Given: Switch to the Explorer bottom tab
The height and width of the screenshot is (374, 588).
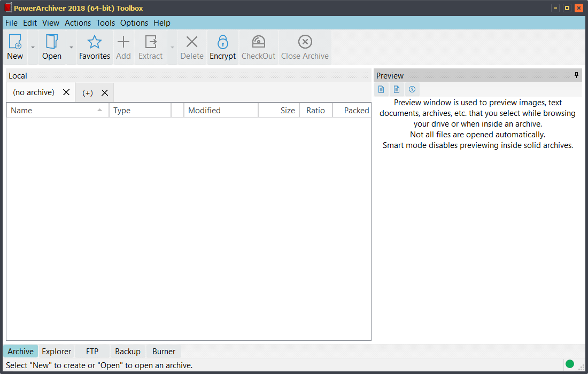Looking at the screenshot, I should 56,352.
